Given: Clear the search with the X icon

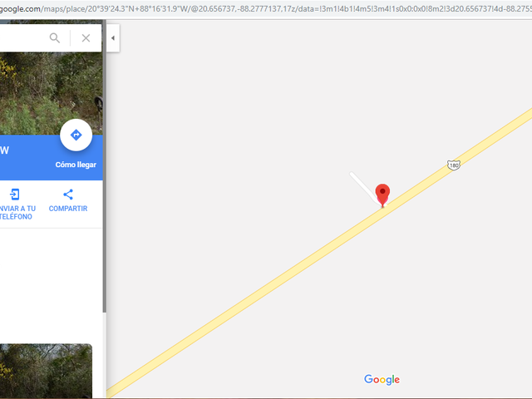Looking at the screenshot, I should 86,37.
